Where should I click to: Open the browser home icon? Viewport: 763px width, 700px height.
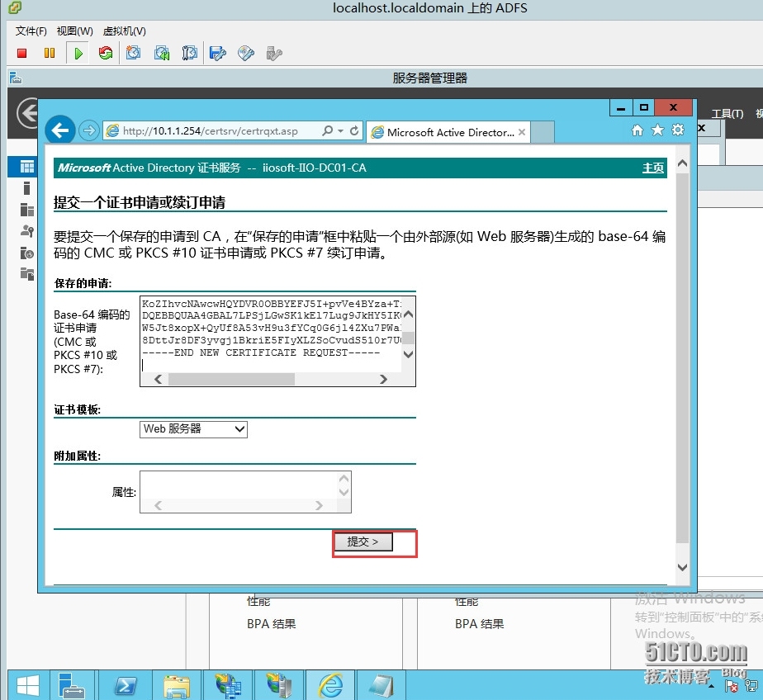pos(637,130)
